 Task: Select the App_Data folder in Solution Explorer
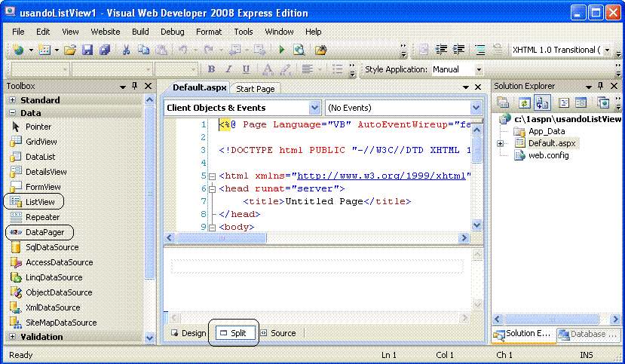click(x=546, y=131)
